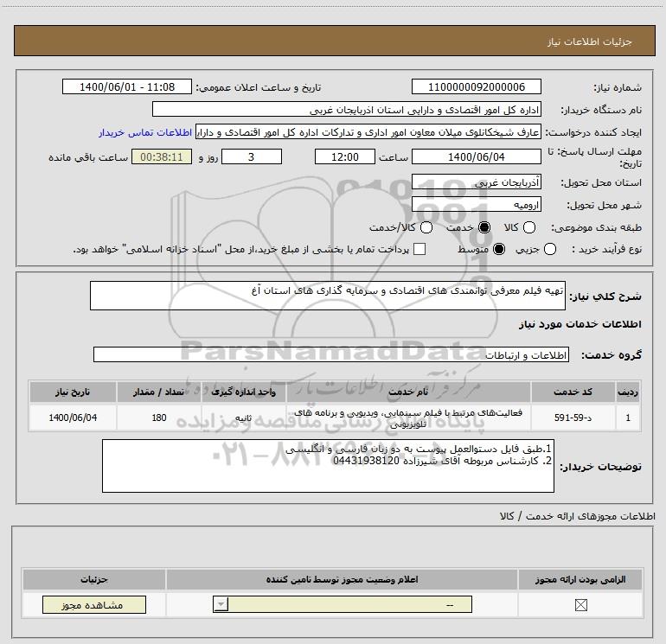Click the تاریخ نیاز column header

[x=73, y=392]
